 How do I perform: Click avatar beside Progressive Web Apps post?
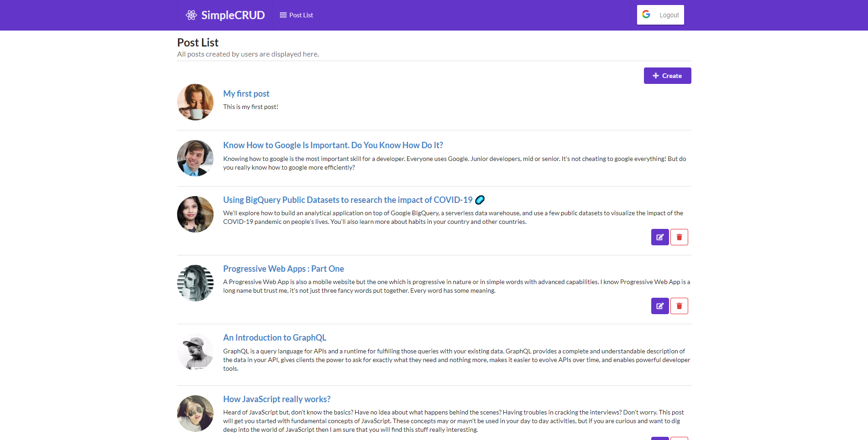(x=195, y=283)
